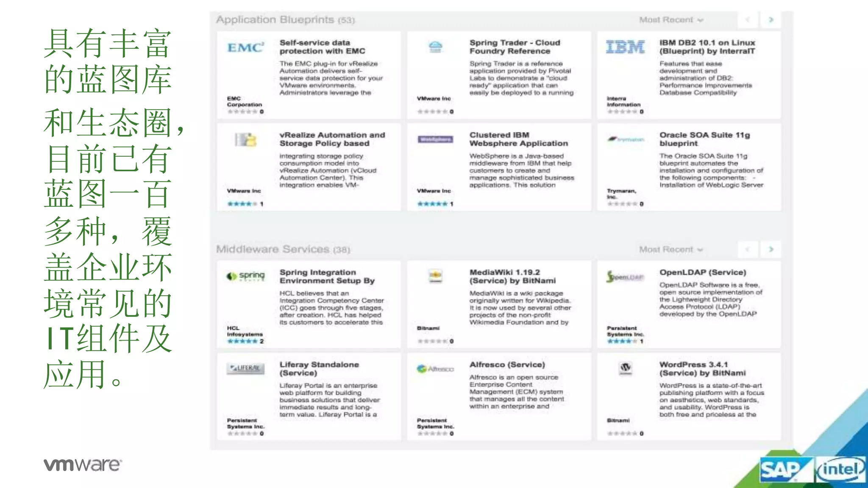The width and height of the screenshot is (868, 488).
Task: Go to next page of Application Blueprints
Action: click(771, 20)
